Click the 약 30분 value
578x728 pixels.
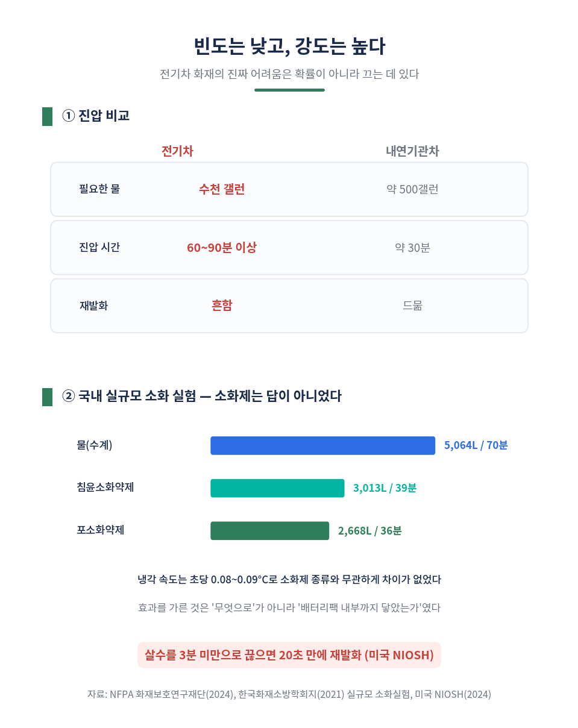tap(412, 248)
